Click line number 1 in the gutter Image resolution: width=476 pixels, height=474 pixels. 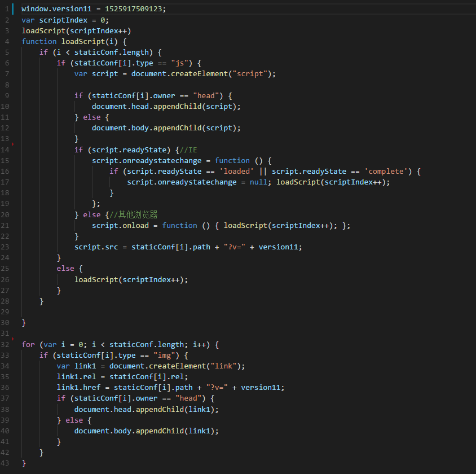(x=7, y=9)
